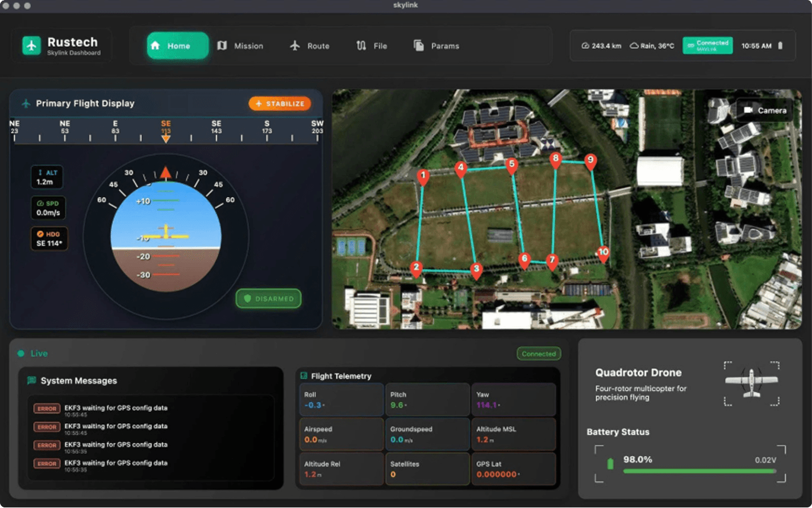Click the Flight Telemetry panel icon
This screenshot has height=508, width=812.
click(x=303, y=376)
